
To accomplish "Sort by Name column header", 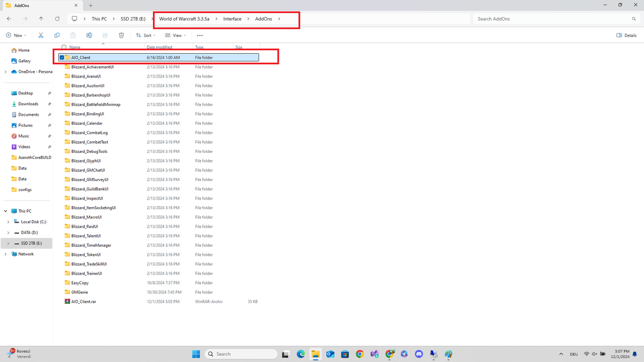I will [74, 47].
